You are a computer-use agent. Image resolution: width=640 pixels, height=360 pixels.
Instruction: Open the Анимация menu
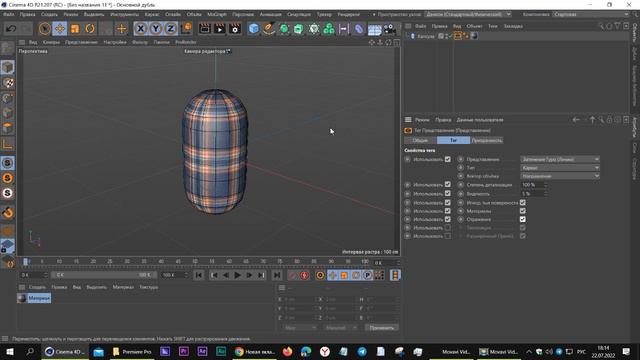click(271, 14)
